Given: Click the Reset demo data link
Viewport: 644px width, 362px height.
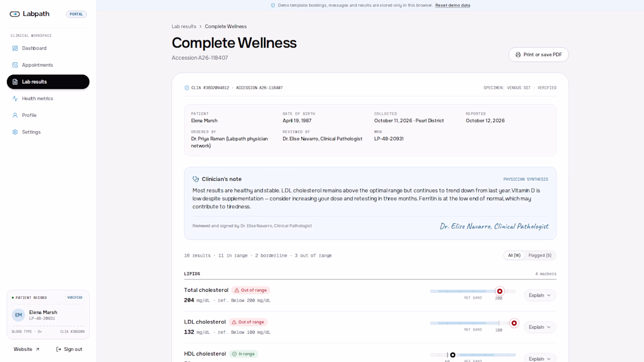Looking at the screenshot, I should [453, 5].
